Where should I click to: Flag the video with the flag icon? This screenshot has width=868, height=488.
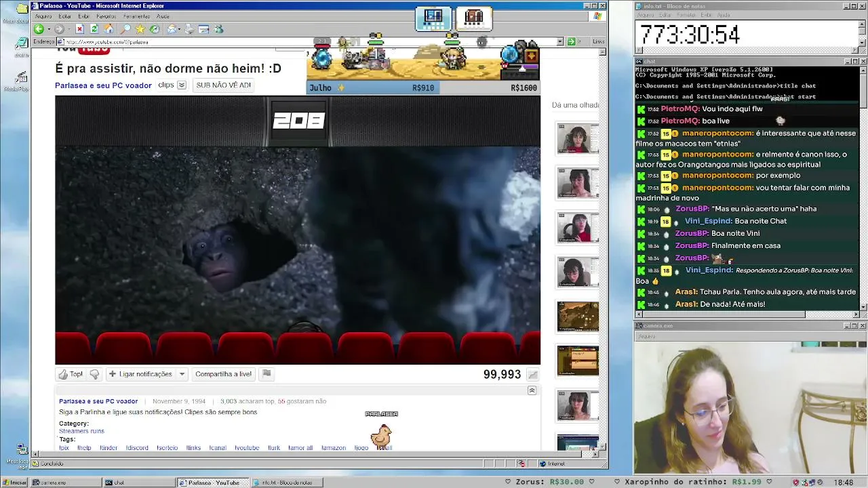click(x=267, y=374)
